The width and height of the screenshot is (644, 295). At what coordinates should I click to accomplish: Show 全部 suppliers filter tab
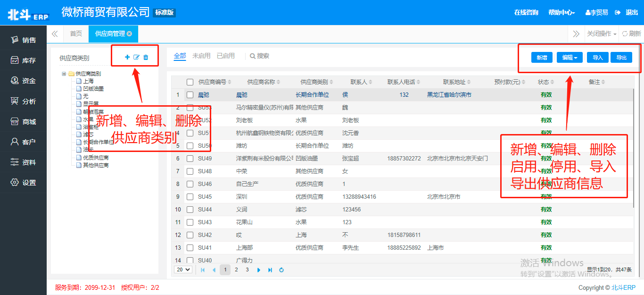(x=180, y=56)
